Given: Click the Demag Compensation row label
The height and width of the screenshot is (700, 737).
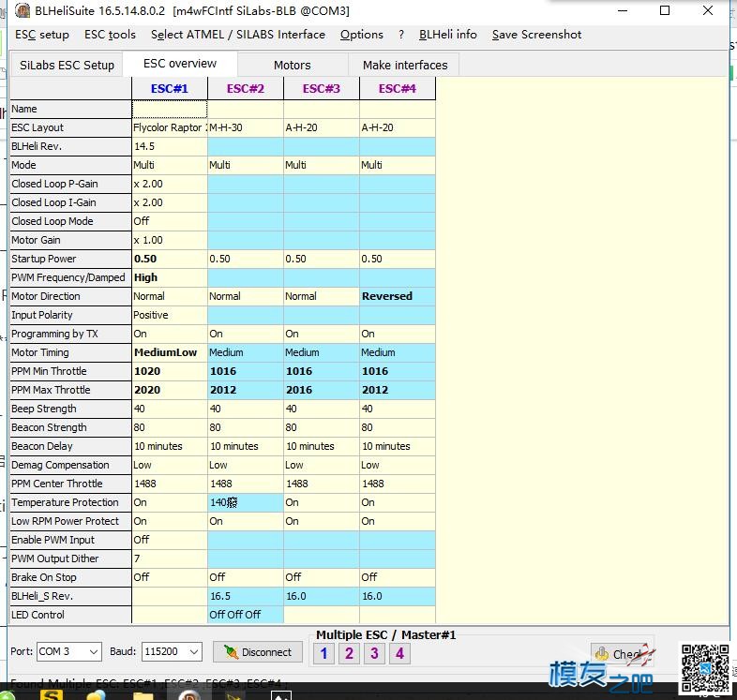Looking at the screenshot, I should tap(70, 465).
